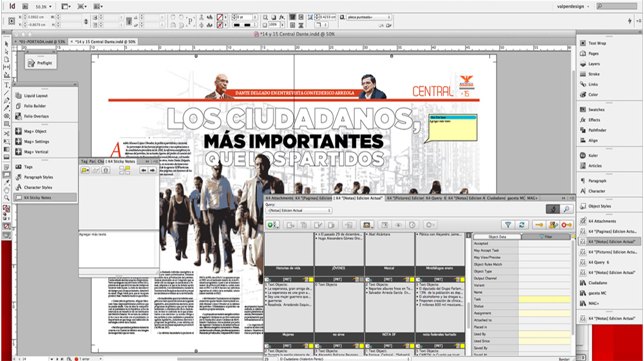The image size is (644, 361).
Task: Refresh the K4 query results
Action: (x=522, y=224)
